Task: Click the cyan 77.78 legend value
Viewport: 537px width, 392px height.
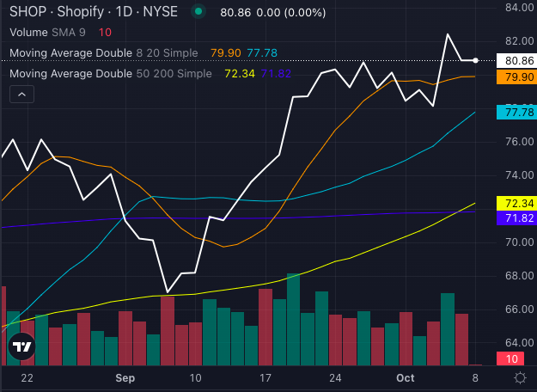Action: [x=262, y=53]
